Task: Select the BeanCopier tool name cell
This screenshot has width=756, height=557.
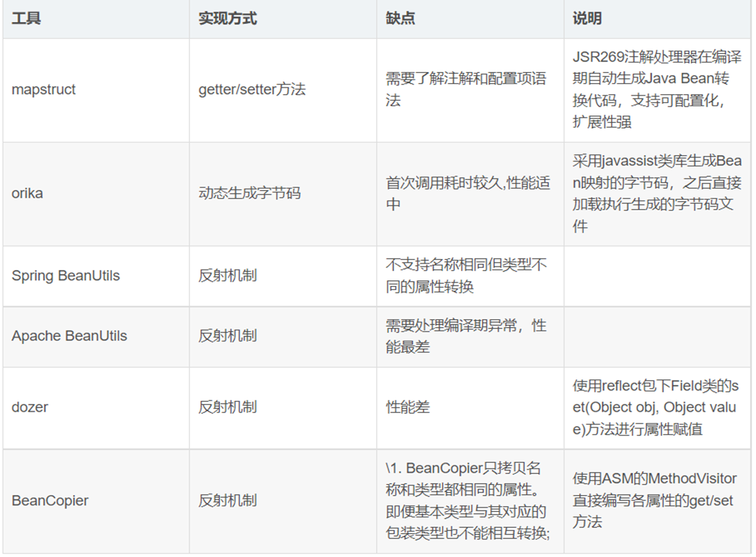Action: tap(96, 501)
